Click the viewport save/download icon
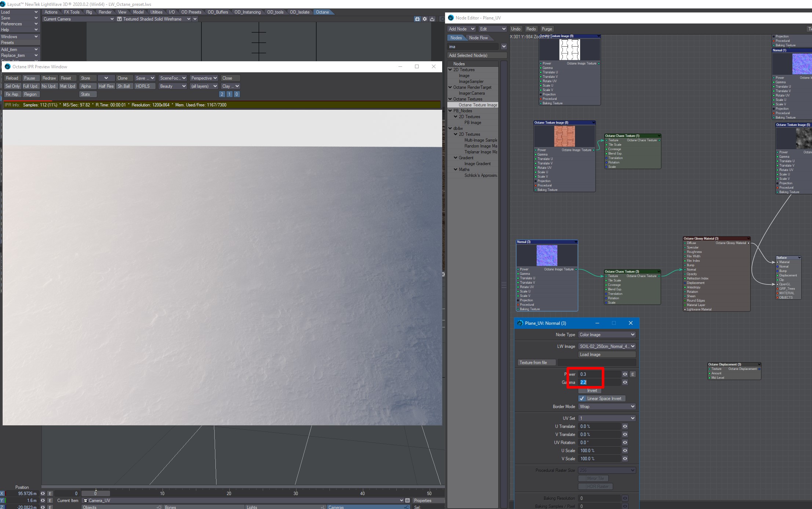The image size is (812, 509). 432,19
